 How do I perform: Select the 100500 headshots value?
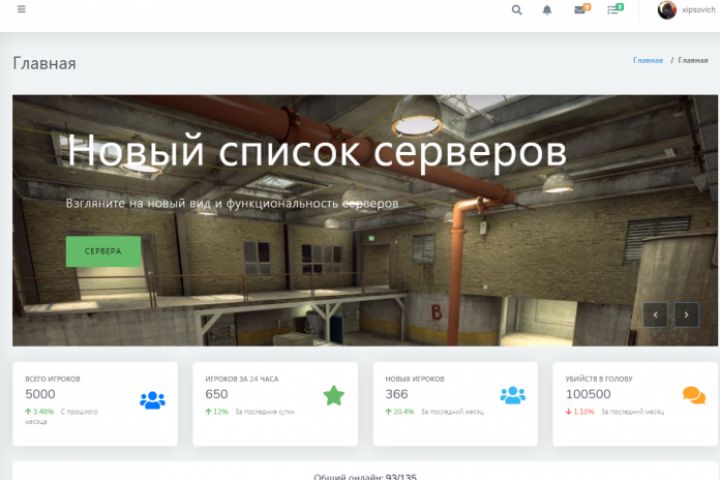click(x=588, y=394)
